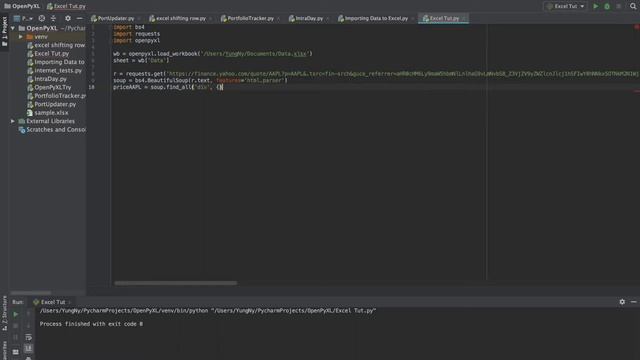Click the red error indicator at editor top right
Image resolution: width=640 pixels, height=360 pixels.
636,27
